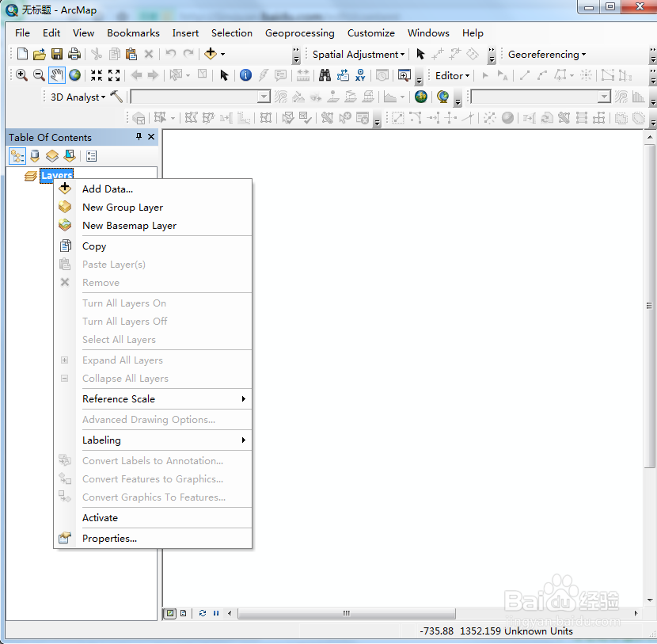
Task: Open Properties... from context menu
Action: [x=154, y=539]
